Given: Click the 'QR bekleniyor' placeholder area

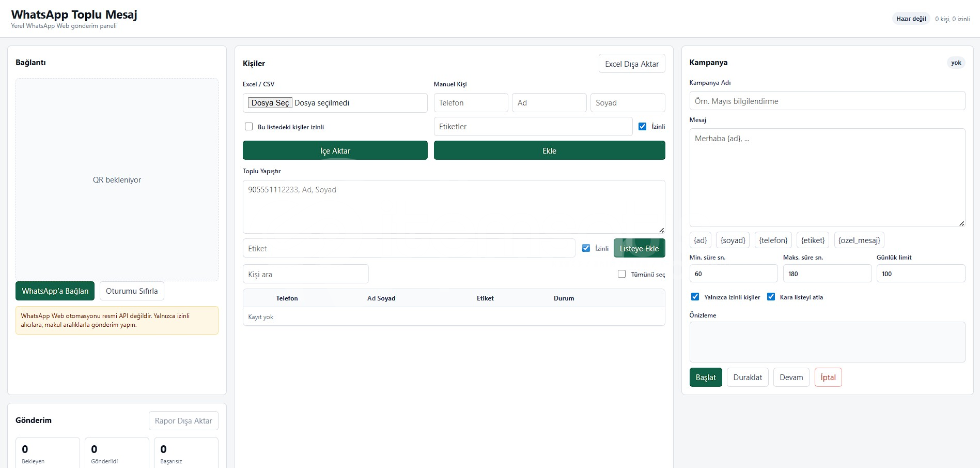Looking at the screenshot, I should 117,180.
